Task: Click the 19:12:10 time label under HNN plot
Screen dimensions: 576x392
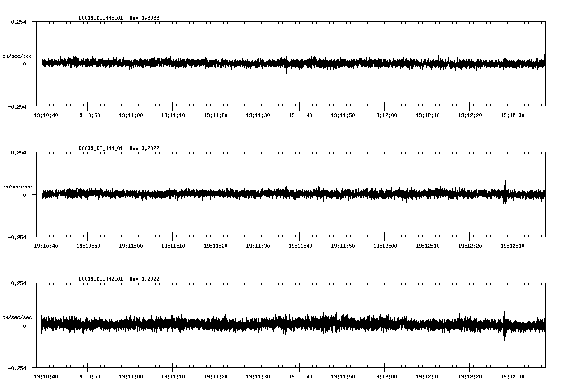Action: (x=428, y=246)
